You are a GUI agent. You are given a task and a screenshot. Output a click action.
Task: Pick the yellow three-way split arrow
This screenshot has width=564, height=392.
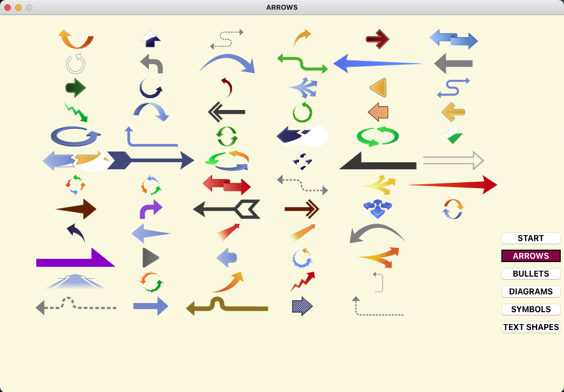click(x=378, y=185)
